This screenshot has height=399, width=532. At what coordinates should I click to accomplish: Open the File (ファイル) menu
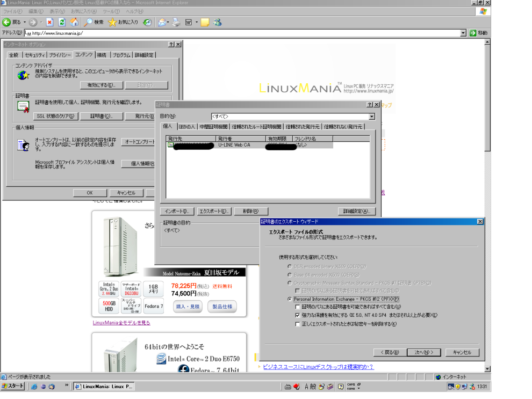click(x=12, y=11)
